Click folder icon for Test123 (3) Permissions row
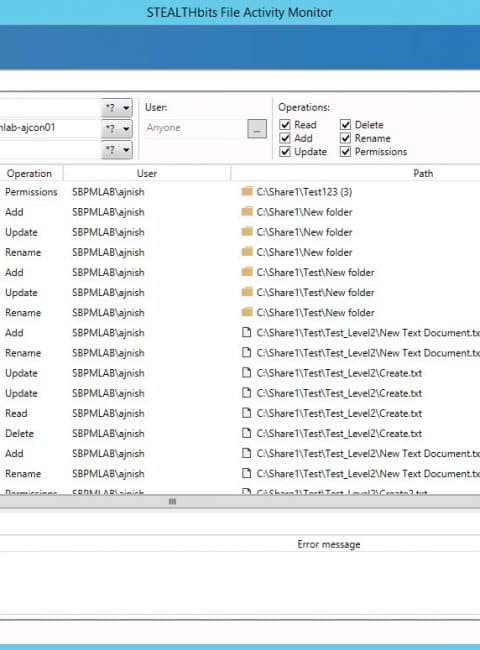 click(x=247, y=191)
